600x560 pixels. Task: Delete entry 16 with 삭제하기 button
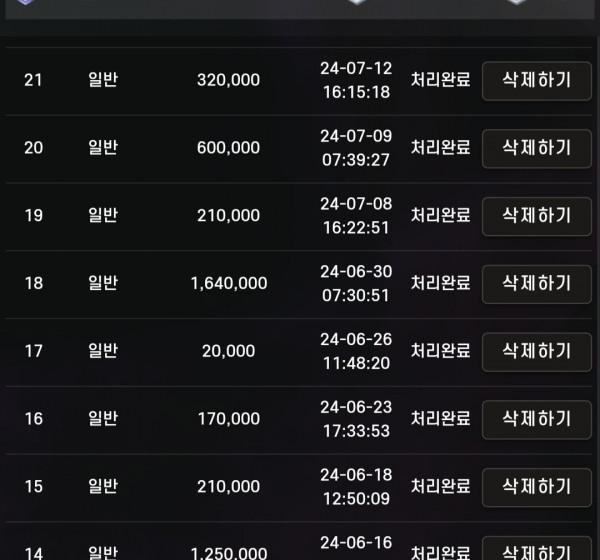pyautogui.click(x=536, y=420)
